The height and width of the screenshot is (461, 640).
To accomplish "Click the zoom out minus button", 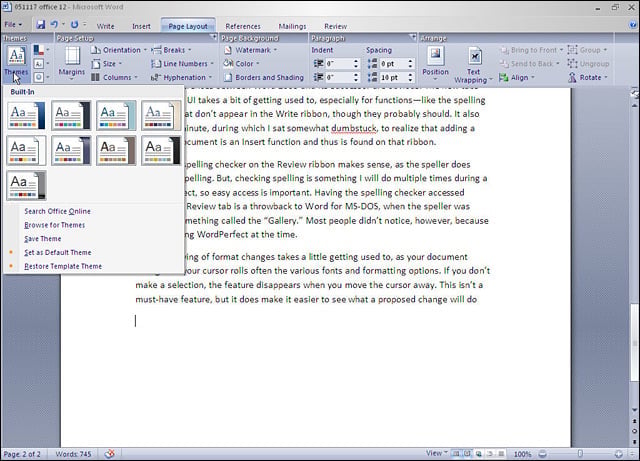I will pyautogui.click(x=542, y=454).
